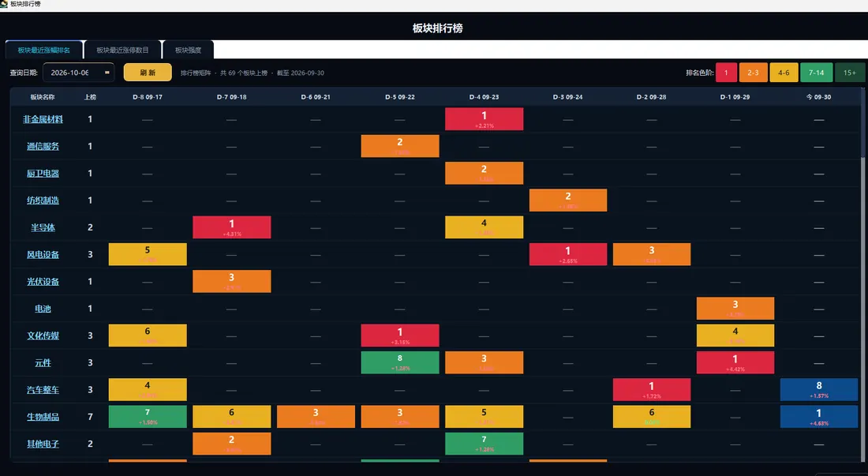Screen dimensions: 868x476
Task: Open the 生物制品 sector link
Action: [43, 417]
